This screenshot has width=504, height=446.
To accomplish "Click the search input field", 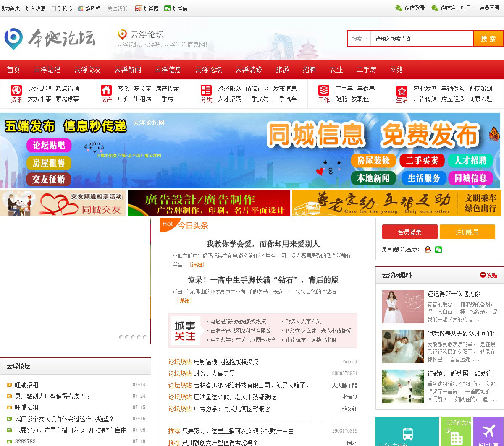I will click(422, 39).
